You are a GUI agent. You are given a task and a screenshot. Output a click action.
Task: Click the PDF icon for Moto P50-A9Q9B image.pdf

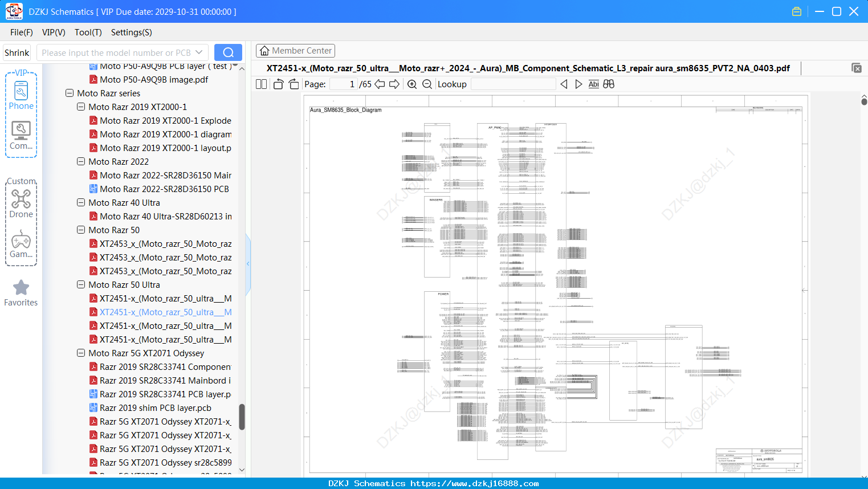coord(93,80)
